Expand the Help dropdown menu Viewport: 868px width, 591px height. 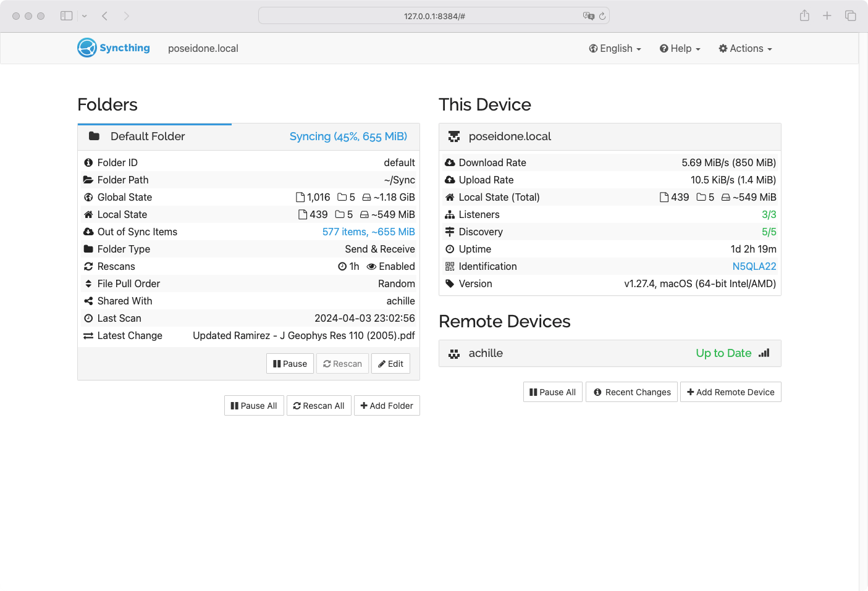coord(680,48)
